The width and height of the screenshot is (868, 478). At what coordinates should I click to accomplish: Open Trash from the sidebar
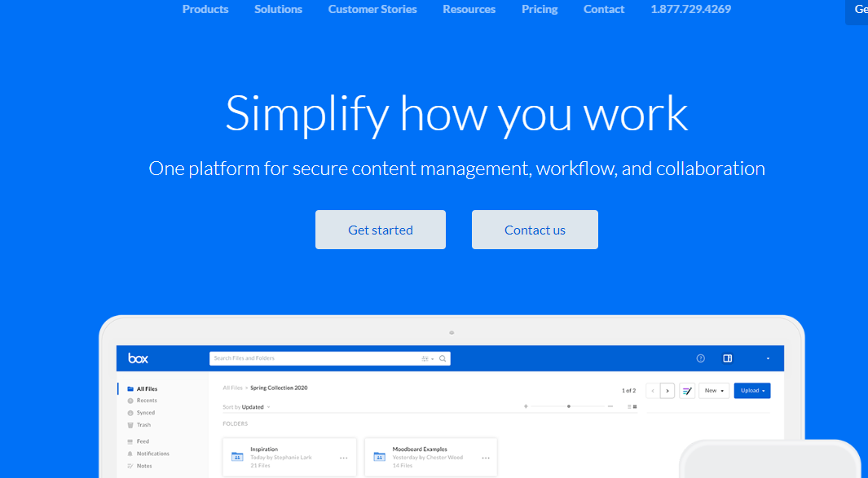(144, 424)
